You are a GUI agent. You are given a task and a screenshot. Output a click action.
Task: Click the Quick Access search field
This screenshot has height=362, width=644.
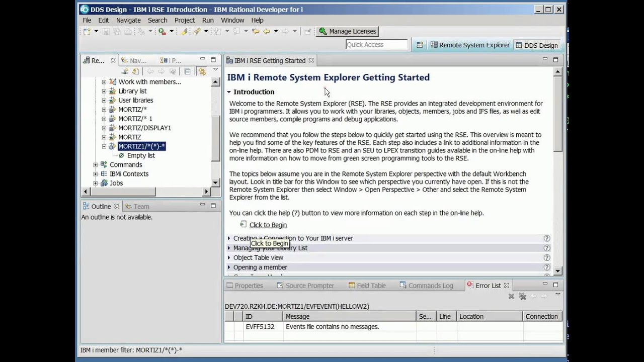click(x=376, y=45)
